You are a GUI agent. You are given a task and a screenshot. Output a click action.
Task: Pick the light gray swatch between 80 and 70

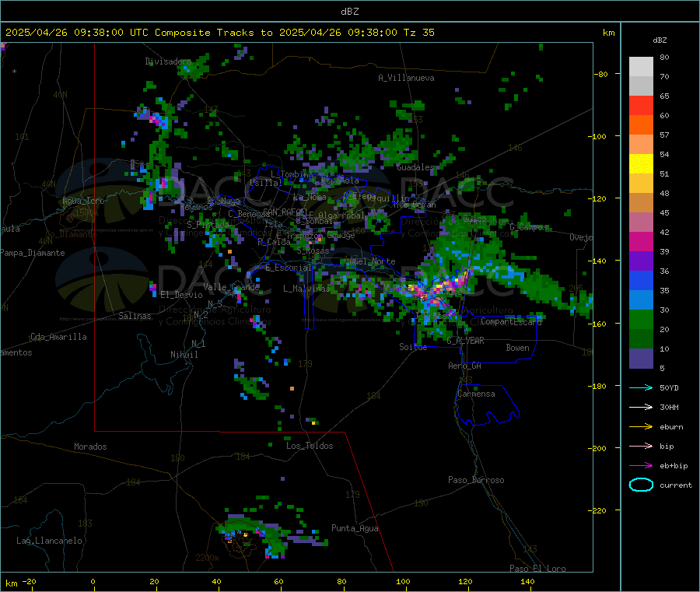pos(641,67)
